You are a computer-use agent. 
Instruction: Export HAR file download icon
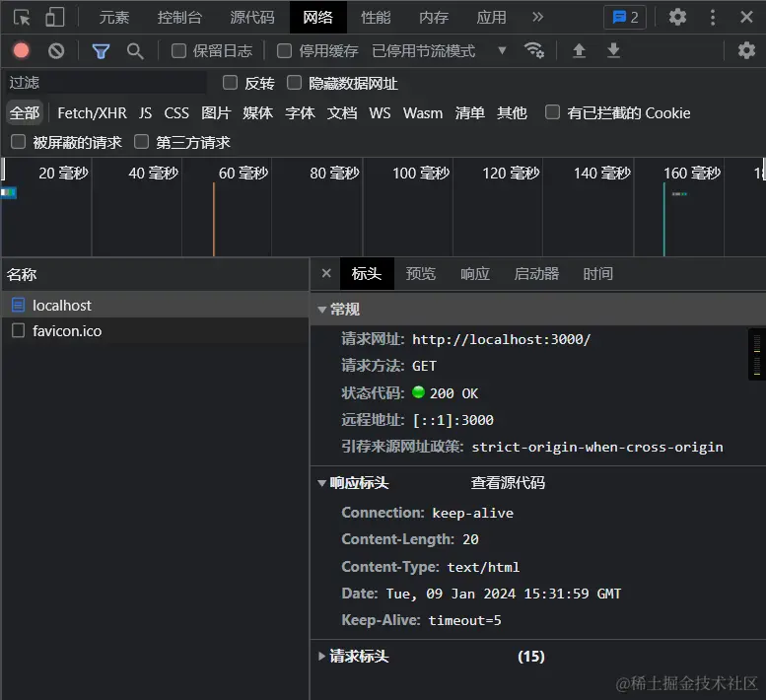[x=613, y=51]
